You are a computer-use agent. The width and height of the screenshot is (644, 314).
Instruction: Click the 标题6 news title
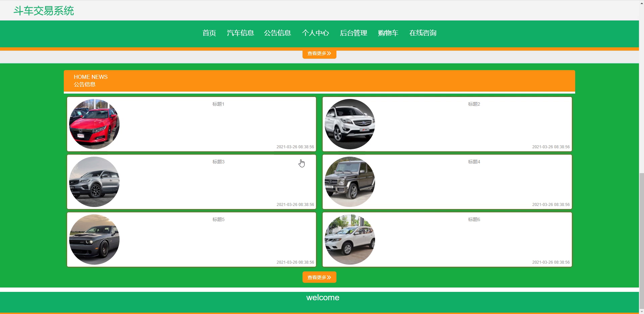pos(474,219)
